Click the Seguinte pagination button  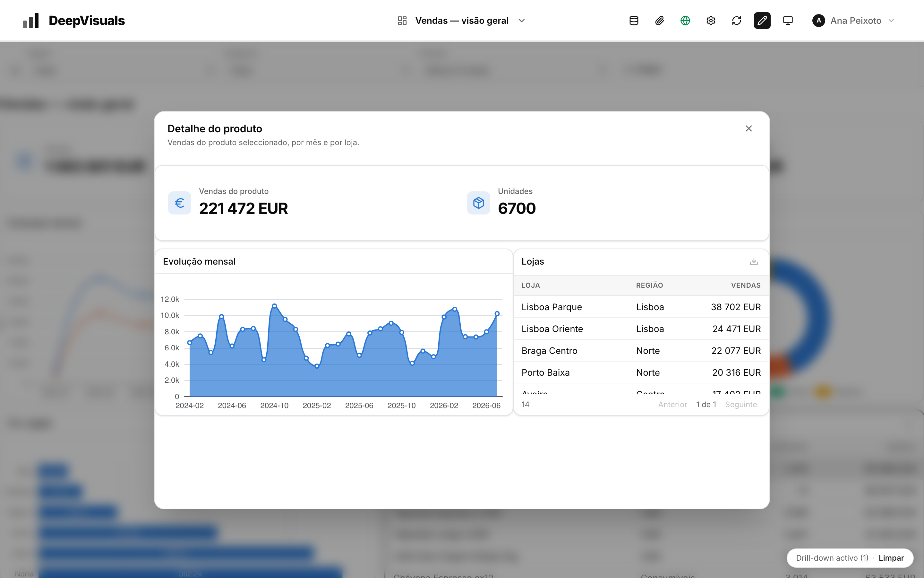tap(741, 405)
